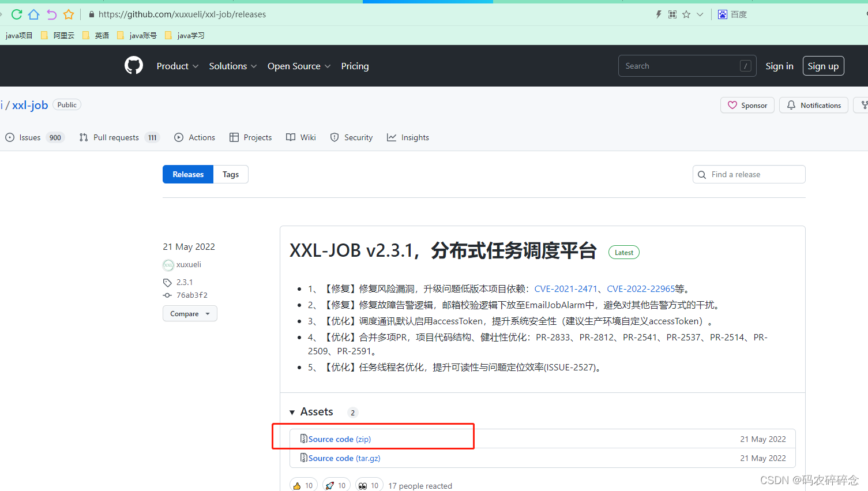Screen dimensions: 868x491
Task: Open the Actions tab
Action: click(x=194, y=137)
